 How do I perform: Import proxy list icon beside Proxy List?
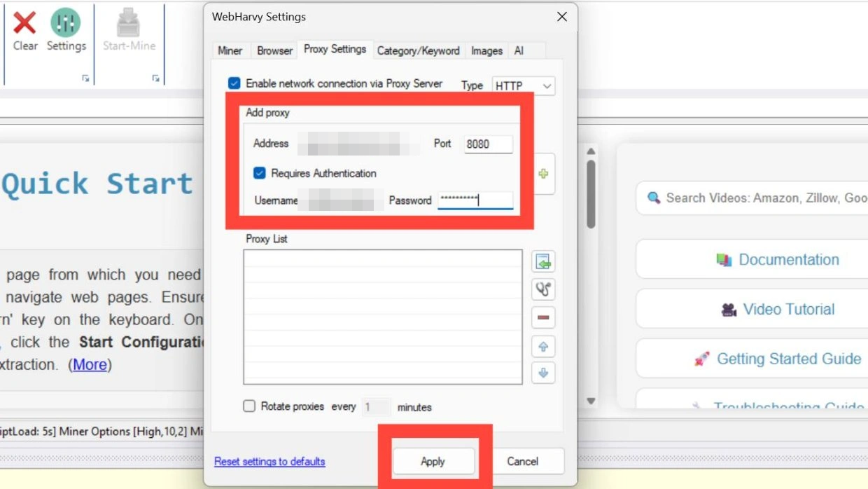click(543, 262)
